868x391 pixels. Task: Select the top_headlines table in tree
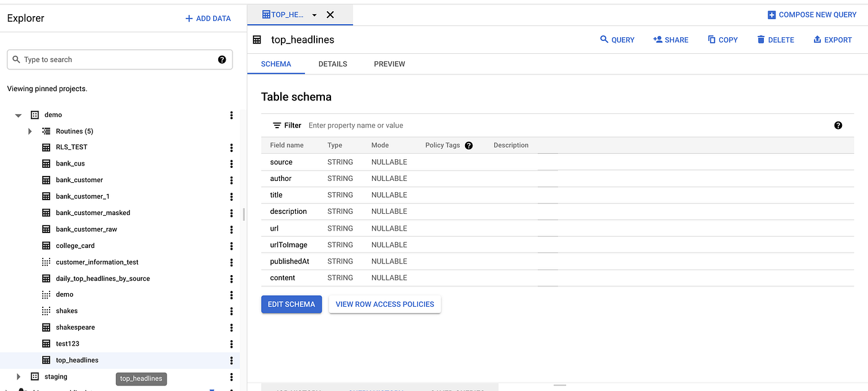tap(77, 360)
